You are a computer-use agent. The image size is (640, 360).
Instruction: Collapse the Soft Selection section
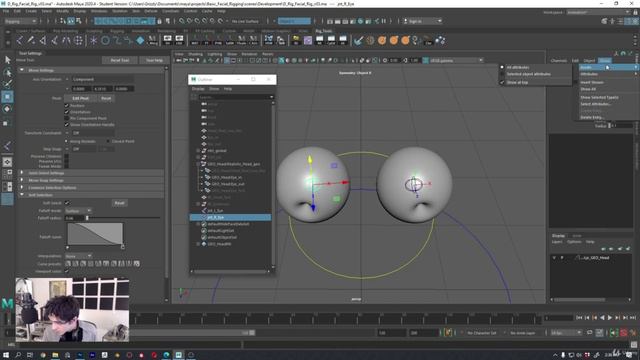pyautogui.click(x=22, y=195)
